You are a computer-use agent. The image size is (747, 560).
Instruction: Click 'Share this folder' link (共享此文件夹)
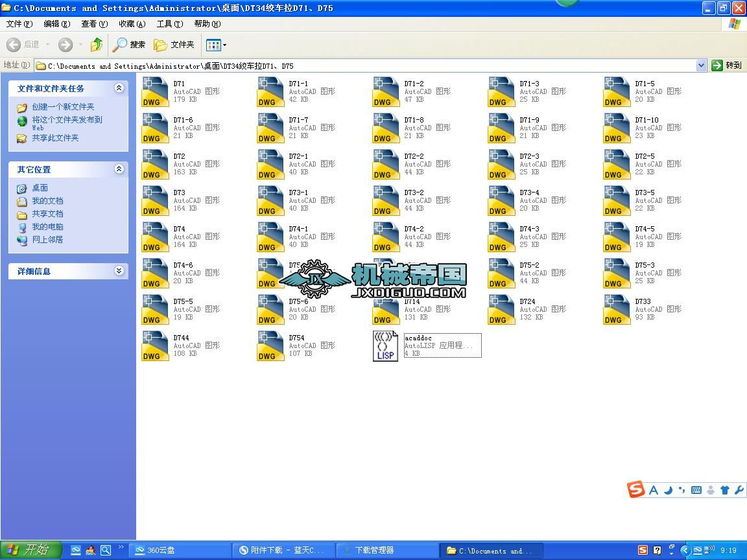(55, 138)
